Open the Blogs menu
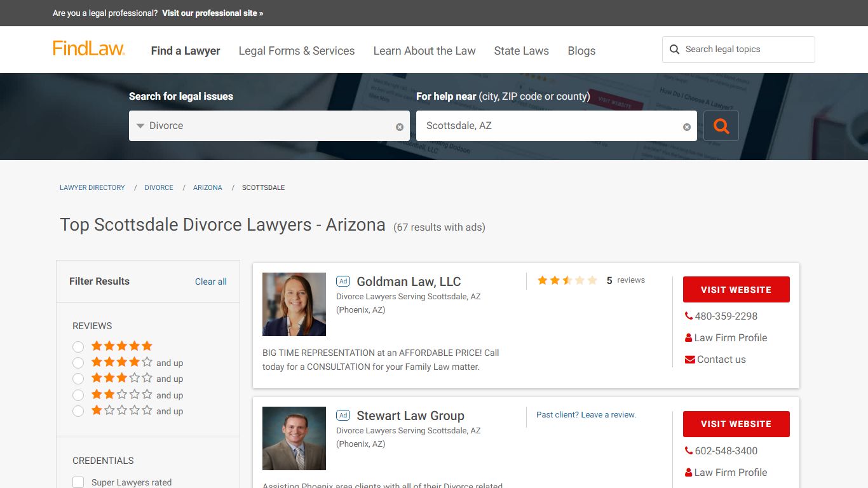Screen dimensions: 868x488 [x=581, y=51]
